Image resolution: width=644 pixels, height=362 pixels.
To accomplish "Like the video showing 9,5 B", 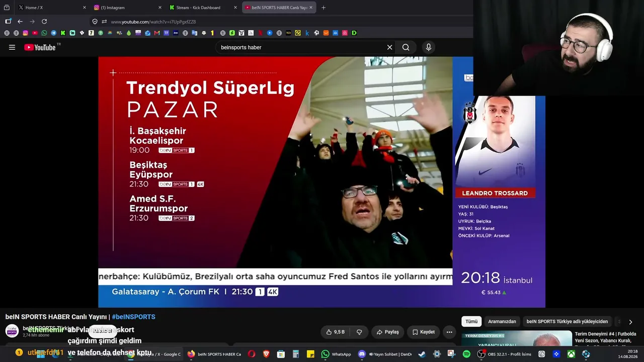I will coord(335,332).
